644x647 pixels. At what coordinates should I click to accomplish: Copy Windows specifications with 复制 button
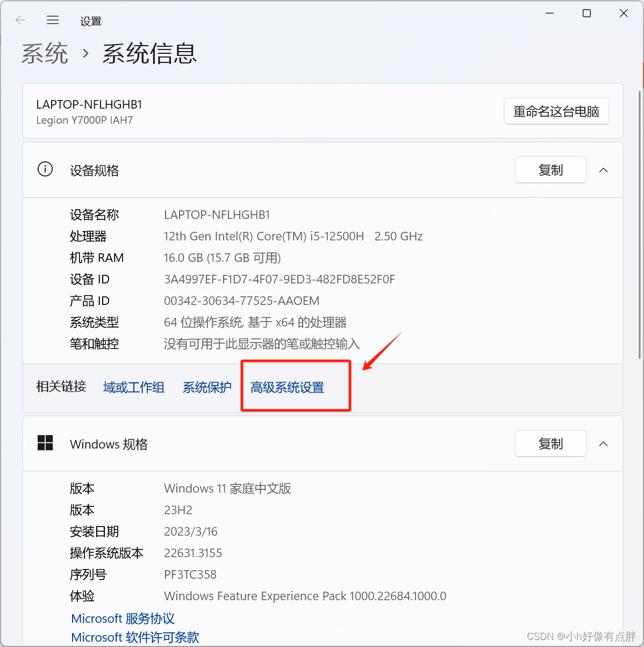tap(550, 444)
